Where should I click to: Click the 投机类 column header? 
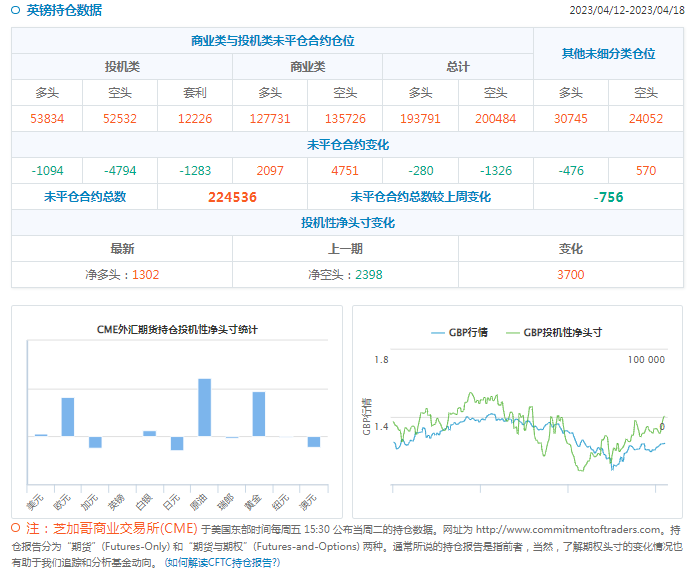[x=122, y=67]
